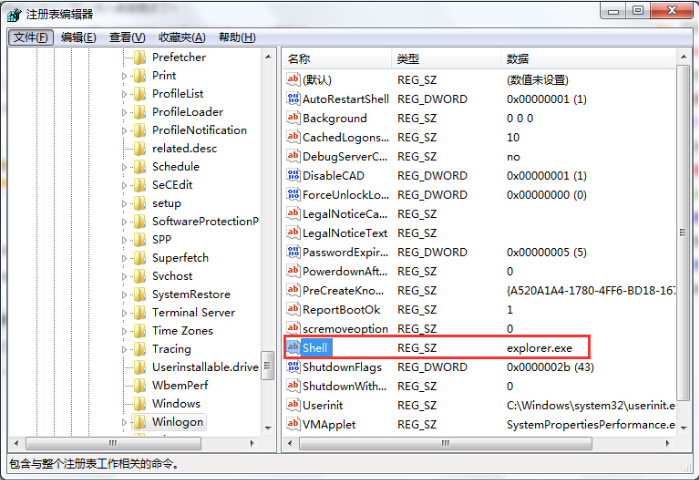Open the 收藏夹(A) menu
The width and height of the screenshot is (699, 480).
click(x=181, y=37)
